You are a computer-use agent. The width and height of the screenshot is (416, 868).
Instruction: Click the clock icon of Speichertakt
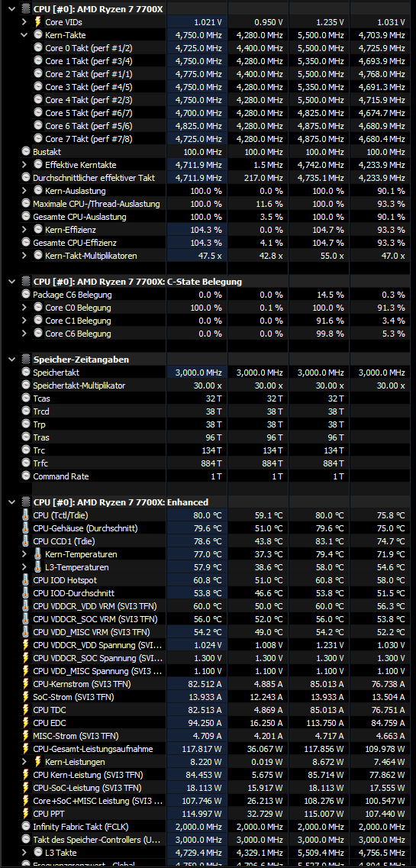tap(25, 373)
